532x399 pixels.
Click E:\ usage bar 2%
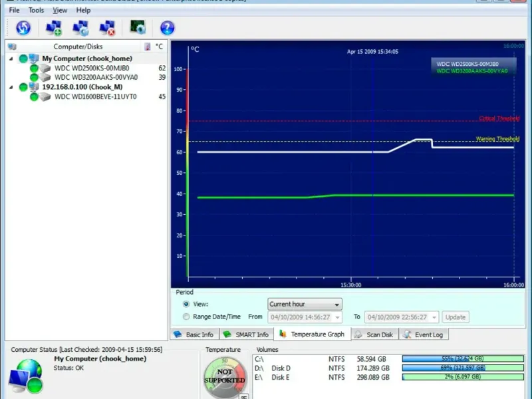(463, 376)
